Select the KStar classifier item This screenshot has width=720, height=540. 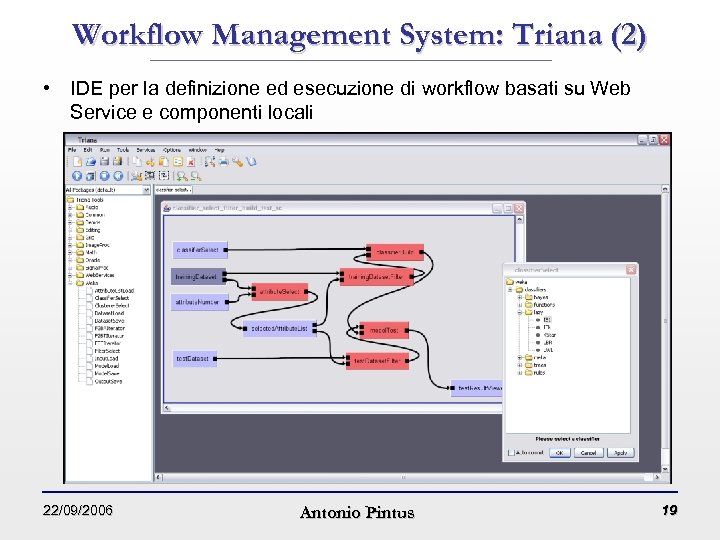pos(549,335)
